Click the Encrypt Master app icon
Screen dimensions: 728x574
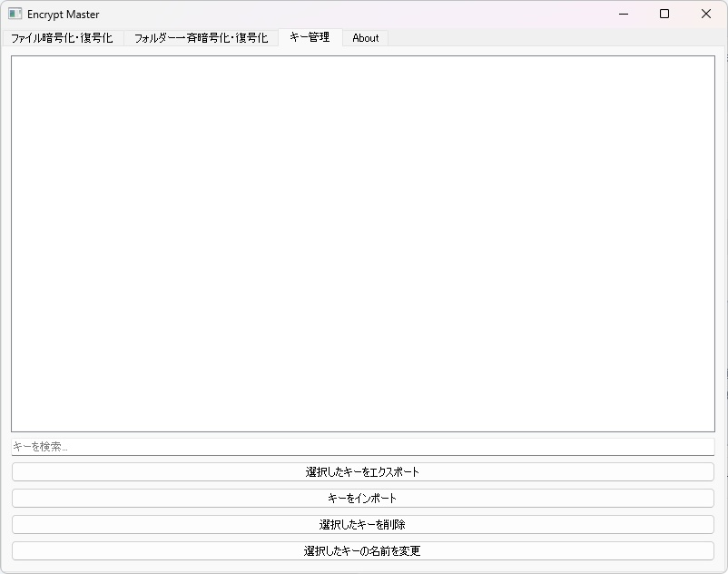[x=15, y=14]
